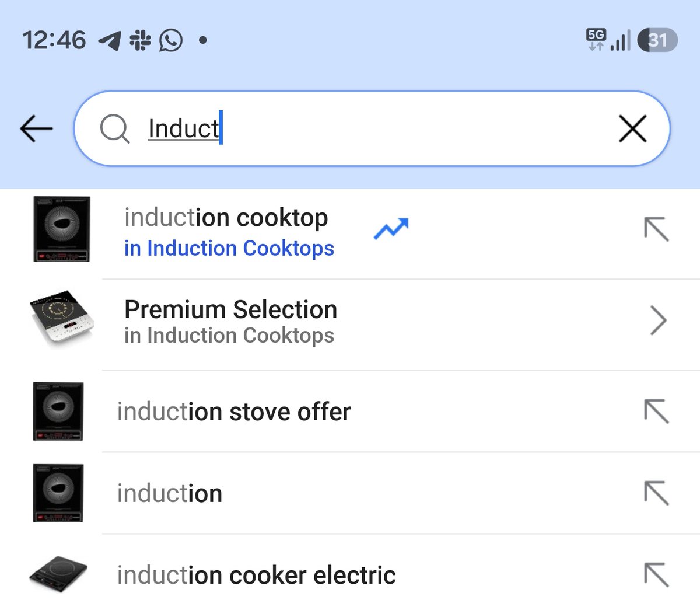Select the plain "induction" suggestion
700x610 pixels.
coord(169,494)
